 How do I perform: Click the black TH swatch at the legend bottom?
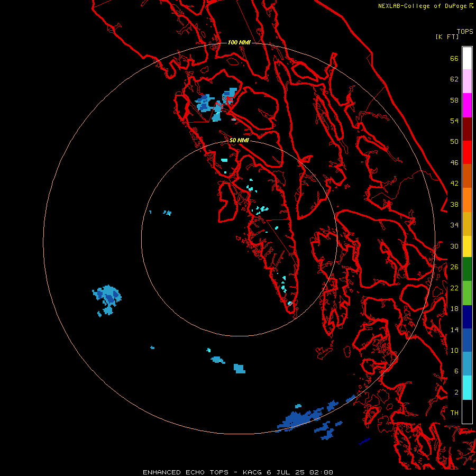[467, 411]
